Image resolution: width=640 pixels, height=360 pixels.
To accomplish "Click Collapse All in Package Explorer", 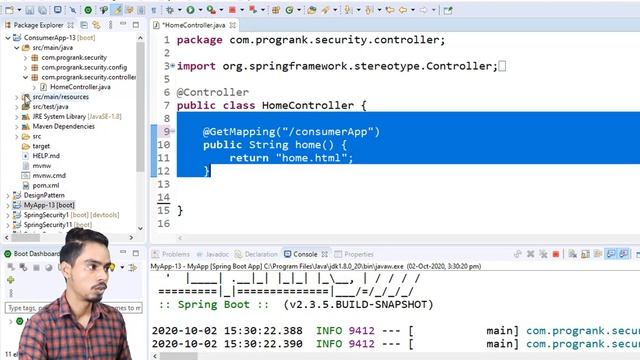I will click(84, 25).
